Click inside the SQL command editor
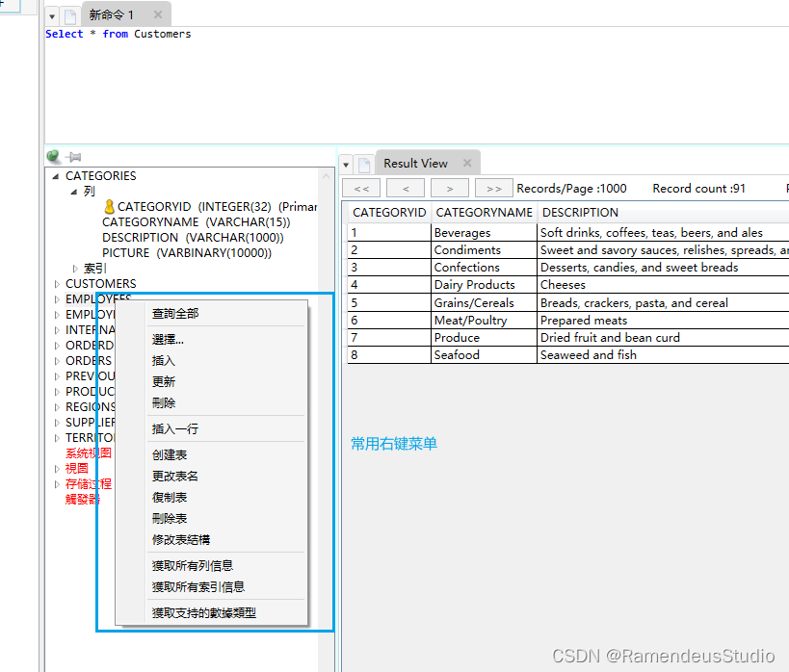 pyautogui.click(x=416, y=86)
